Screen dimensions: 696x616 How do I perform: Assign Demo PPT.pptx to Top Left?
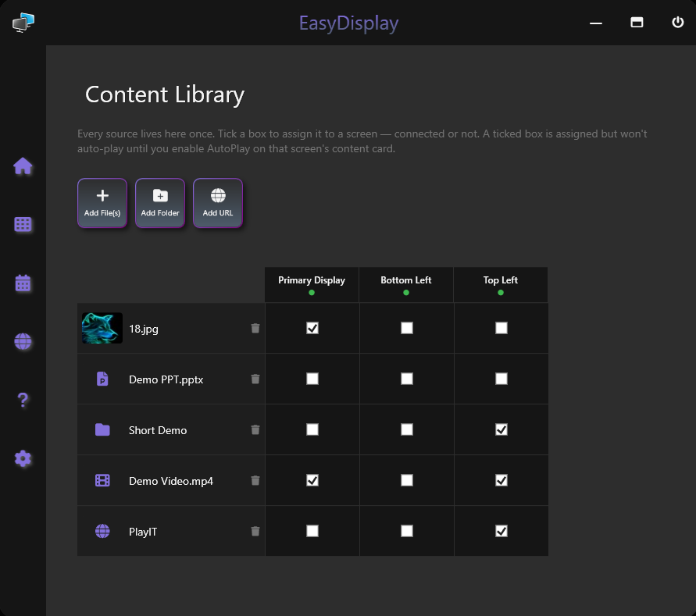(501, 379)
